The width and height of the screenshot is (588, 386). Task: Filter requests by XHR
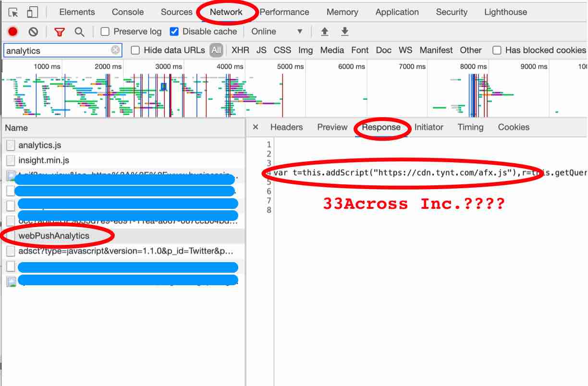(x=240, y=50)
